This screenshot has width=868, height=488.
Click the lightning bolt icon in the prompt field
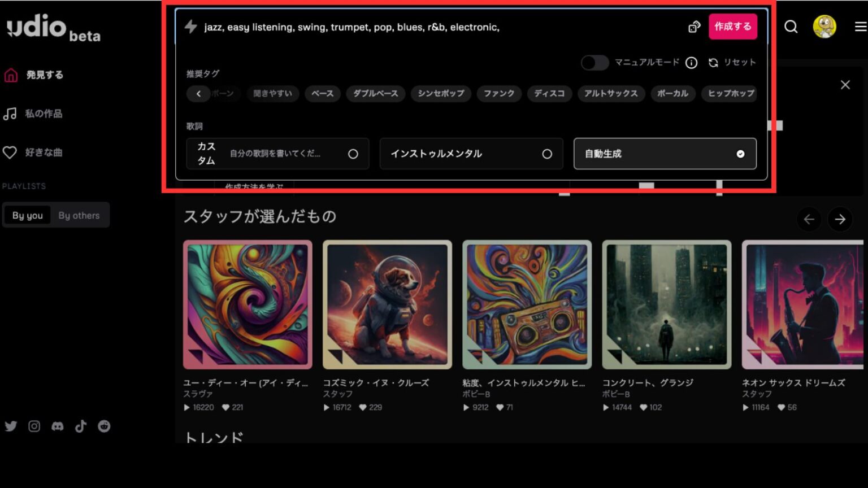coord(190,27)
